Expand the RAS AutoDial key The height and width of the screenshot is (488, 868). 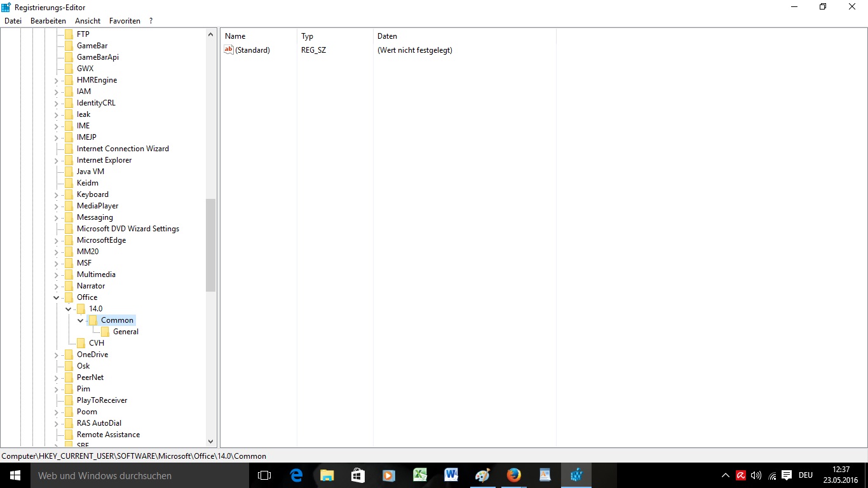pos(56,423)
